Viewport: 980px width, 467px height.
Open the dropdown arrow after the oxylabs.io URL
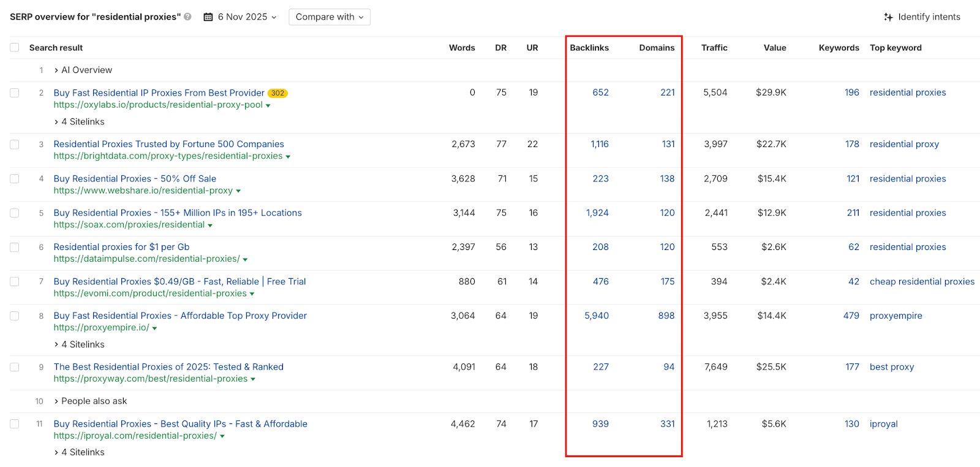click(268, 105)
